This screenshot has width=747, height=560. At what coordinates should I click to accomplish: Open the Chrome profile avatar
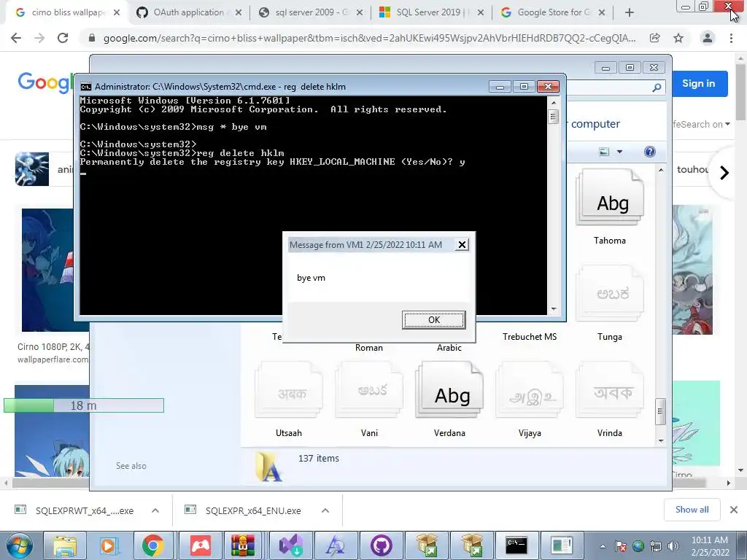point(708,38)
